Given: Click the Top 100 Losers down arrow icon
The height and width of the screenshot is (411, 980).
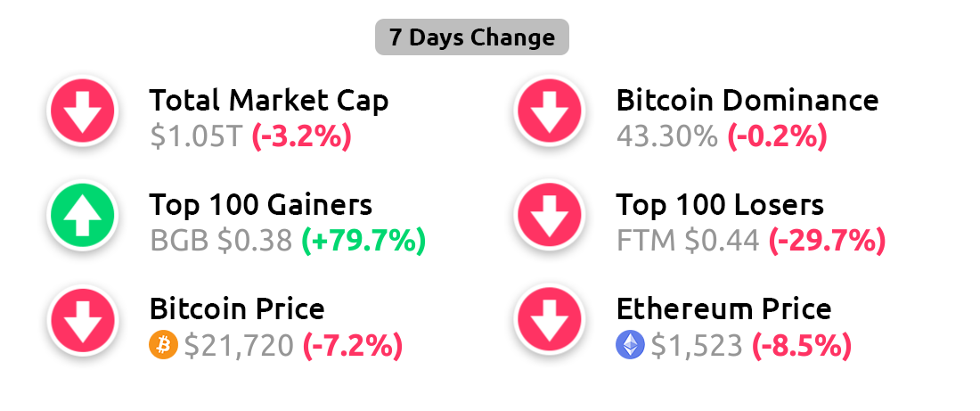Looking at the screenshot, I should (550, 215).
